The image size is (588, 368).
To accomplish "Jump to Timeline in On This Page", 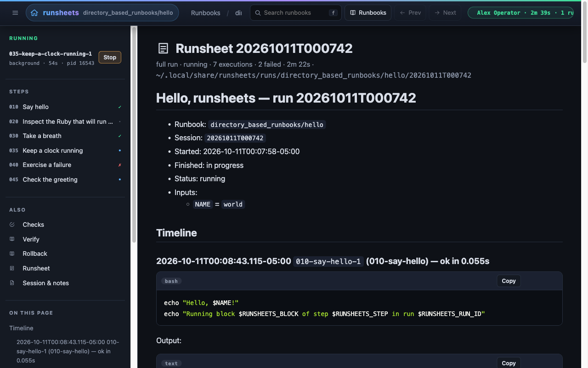I will pos(21,328).
